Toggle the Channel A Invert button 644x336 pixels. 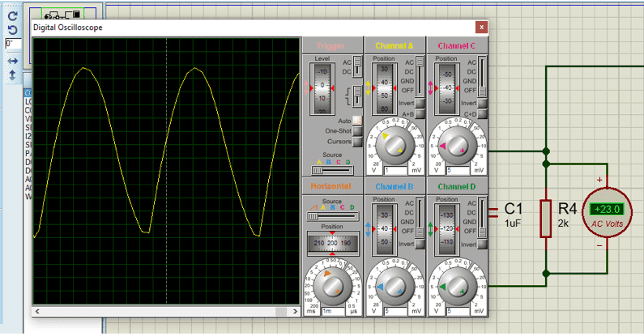point(420,103)
